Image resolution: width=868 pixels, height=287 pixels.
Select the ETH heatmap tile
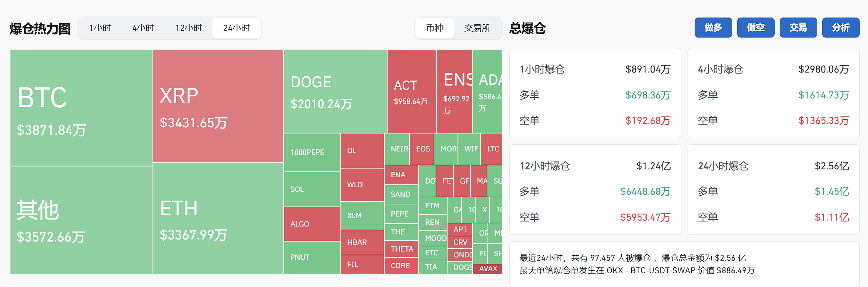pos(218,218)
